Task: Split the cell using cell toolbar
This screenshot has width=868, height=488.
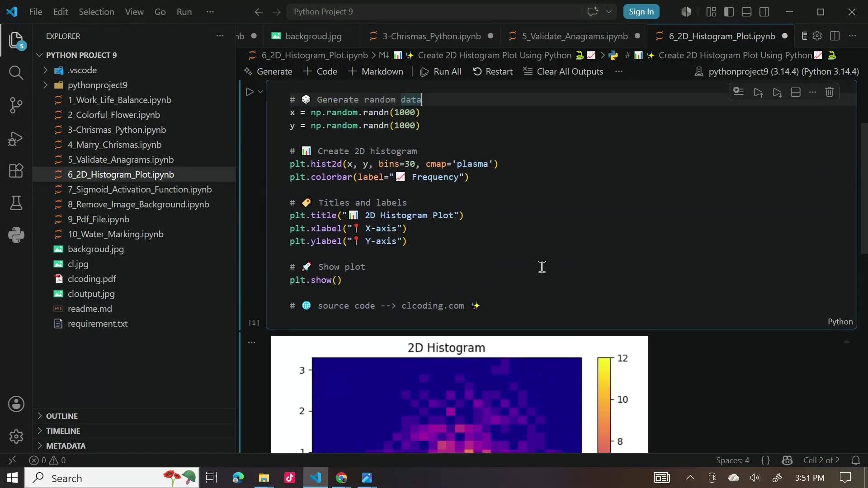Action: click(x=796, y=92)
